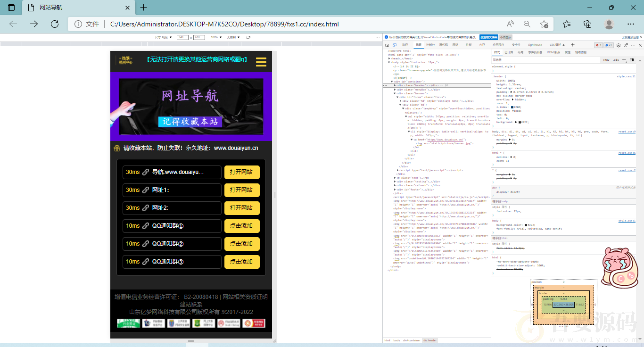Image resolution: width=644 pixels, height=347 pixels.
Task: Click the viewport width input field
Action: click(x=183, y=37)
